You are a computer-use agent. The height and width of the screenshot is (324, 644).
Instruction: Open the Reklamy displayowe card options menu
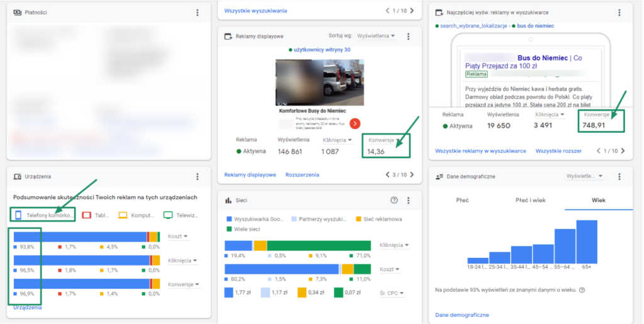coord(408,36)
